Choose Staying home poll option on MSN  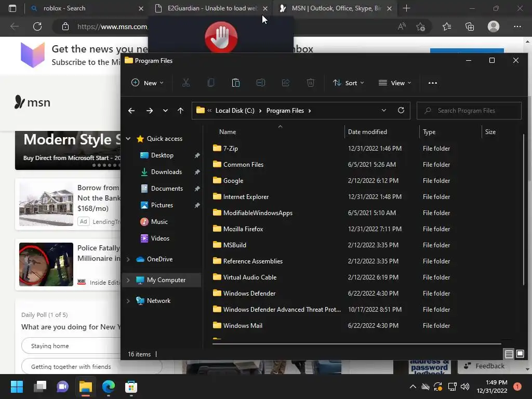(x=91, y=345)
